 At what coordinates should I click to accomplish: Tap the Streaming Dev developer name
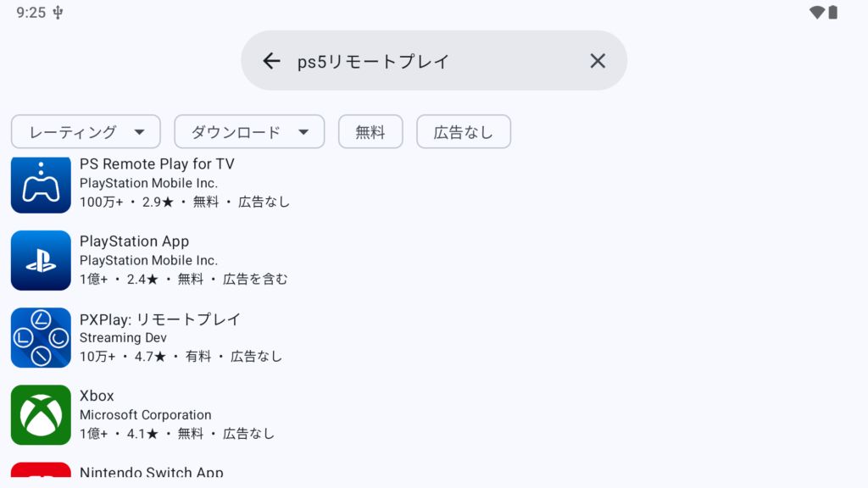point(123,338)
